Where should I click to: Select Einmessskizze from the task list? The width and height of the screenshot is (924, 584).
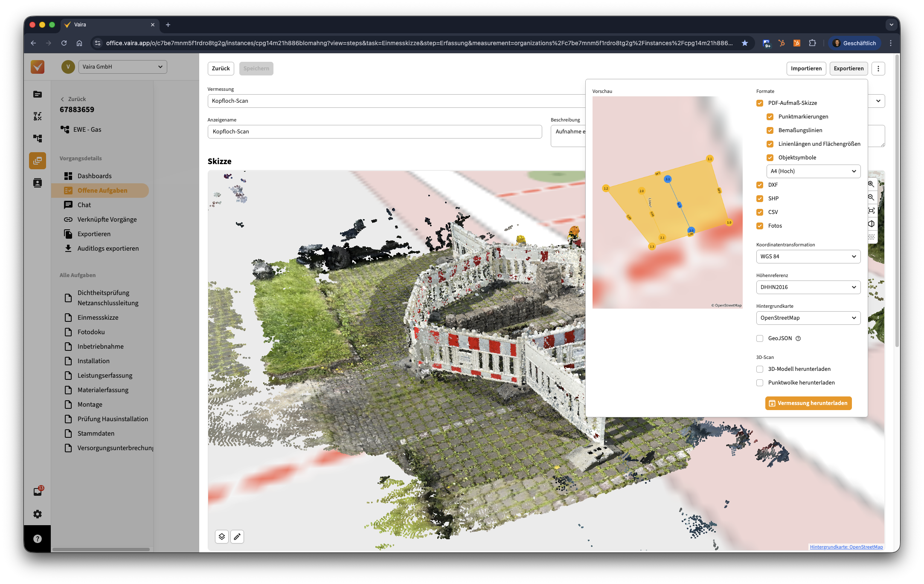point(98,318)
